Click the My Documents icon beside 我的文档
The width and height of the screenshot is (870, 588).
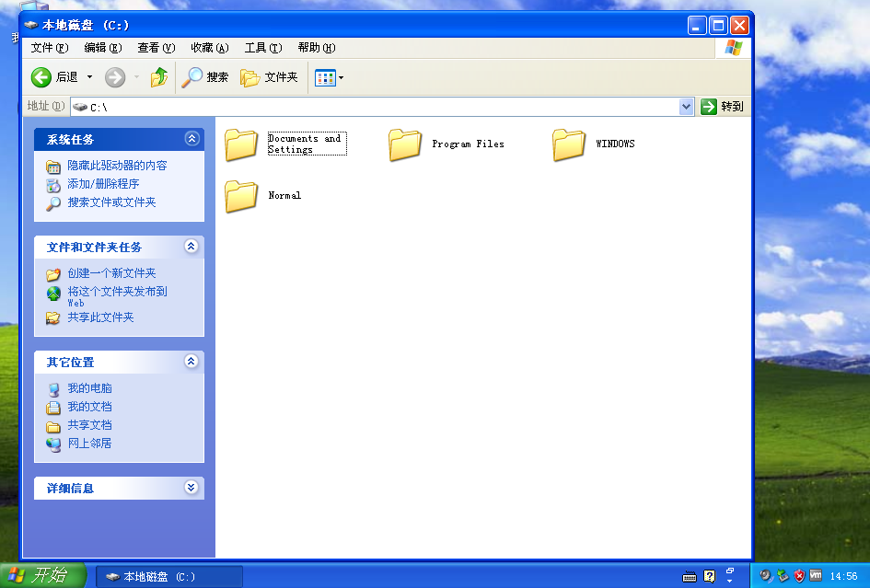53,408
